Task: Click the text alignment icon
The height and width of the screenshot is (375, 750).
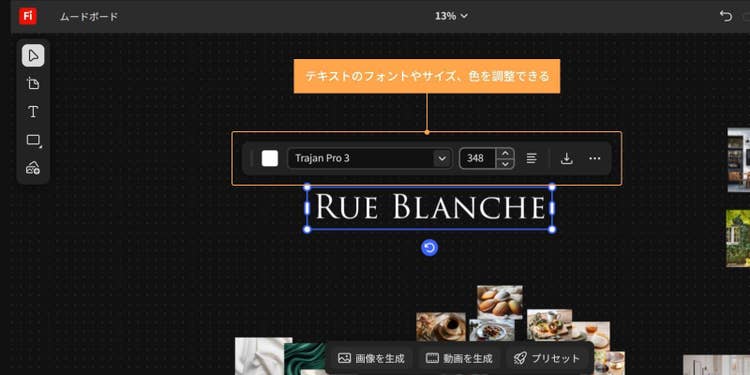Action: click(x=531, y=158)
